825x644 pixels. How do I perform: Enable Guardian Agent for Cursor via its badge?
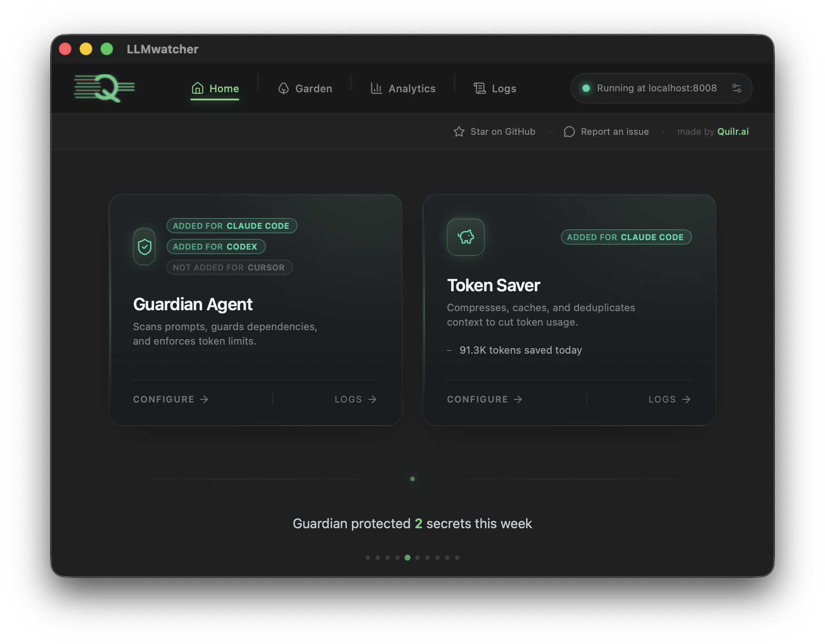point(229,267)
